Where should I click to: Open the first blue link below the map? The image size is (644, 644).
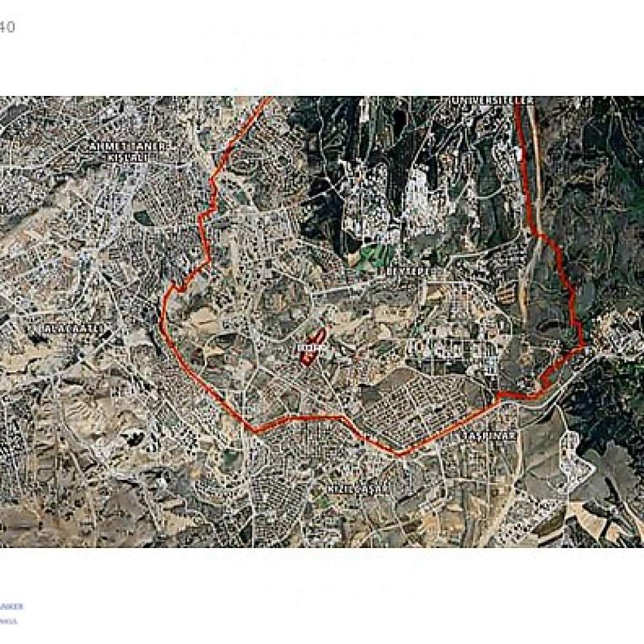[12, 607]
